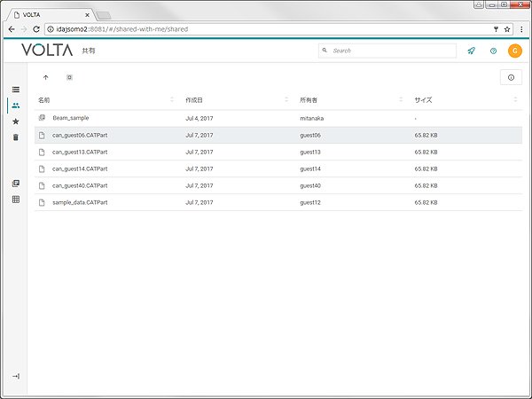Reload the page in browser
This screenshot has width=532, height=399.
pyautogui.click(x=36, y=29)
